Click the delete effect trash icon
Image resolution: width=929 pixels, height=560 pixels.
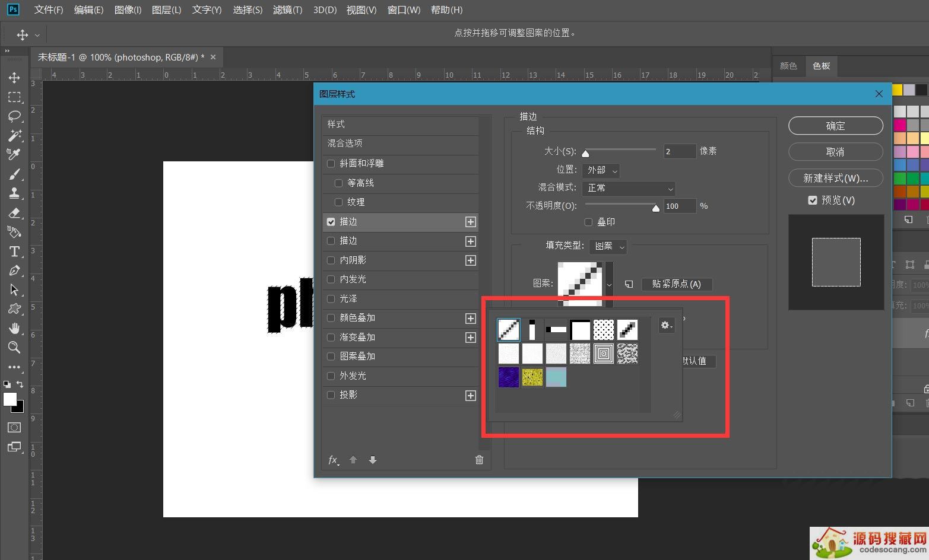[479, 460]
